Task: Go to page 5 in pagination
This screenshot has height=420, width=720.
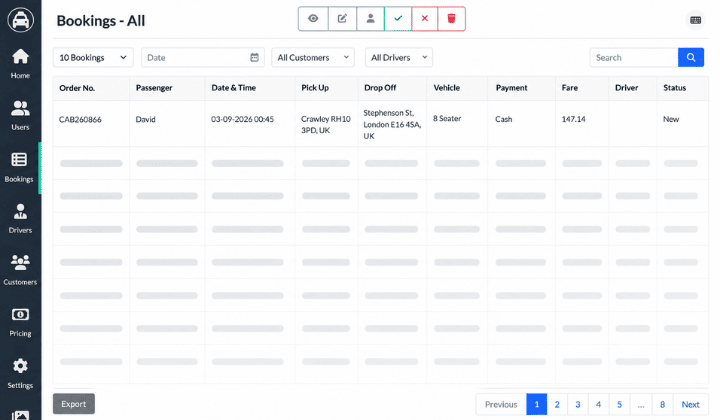Action: (619, 404)
